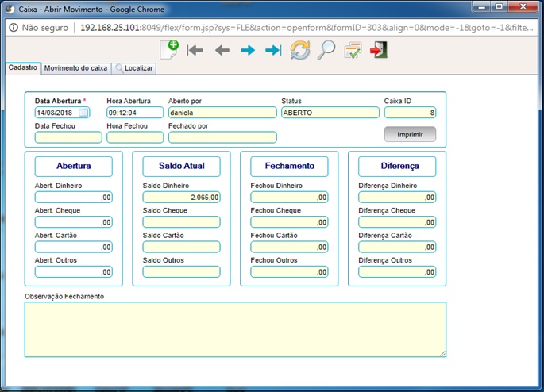Click the Diferença Cartão field
Screen dimensions: 544x392
click(x=397, y=247)
